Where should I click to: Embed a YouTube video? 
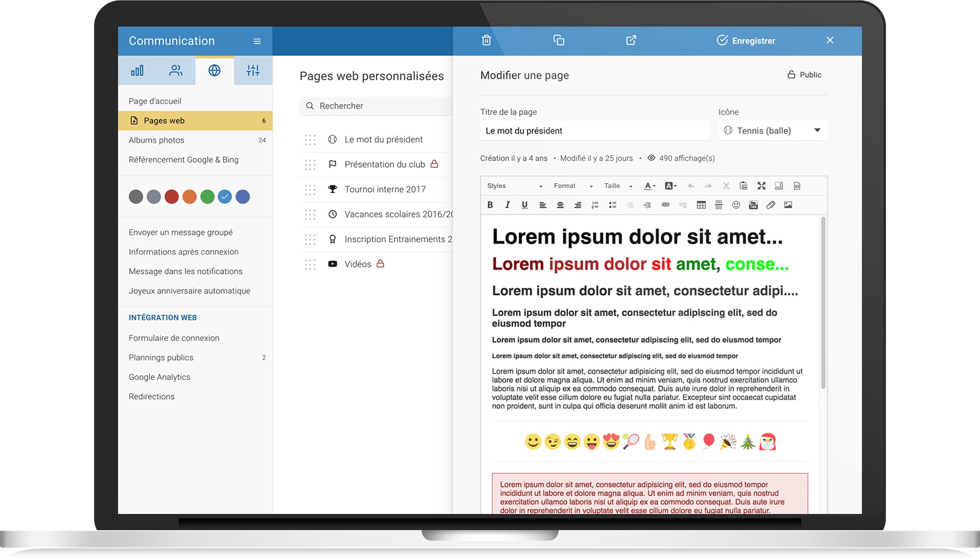click(753, 205)
